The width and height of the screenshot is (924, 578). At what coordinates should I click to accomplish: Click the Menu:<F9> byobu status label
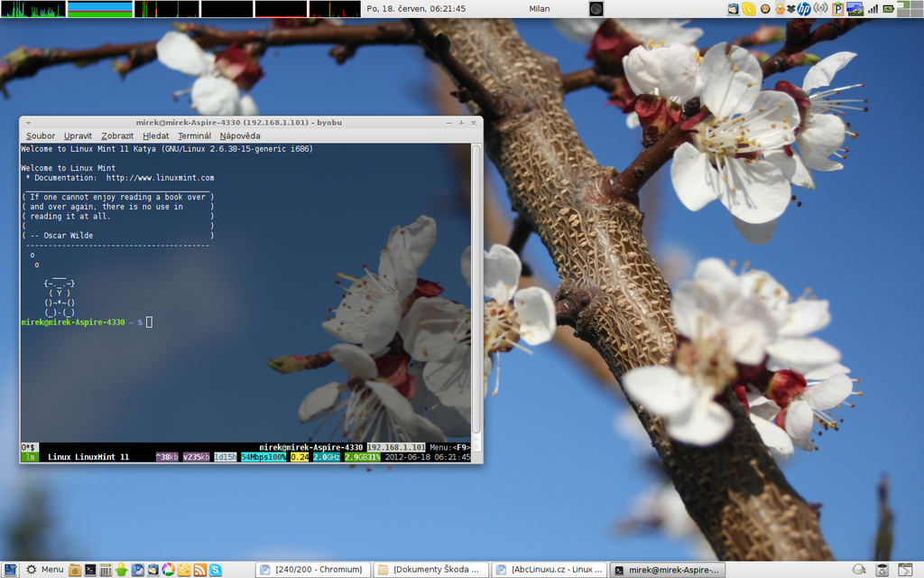[x=449, y=448]
